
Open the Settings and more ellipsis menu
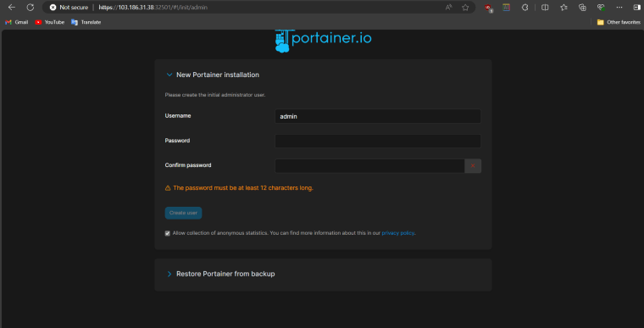coord(619,8)
